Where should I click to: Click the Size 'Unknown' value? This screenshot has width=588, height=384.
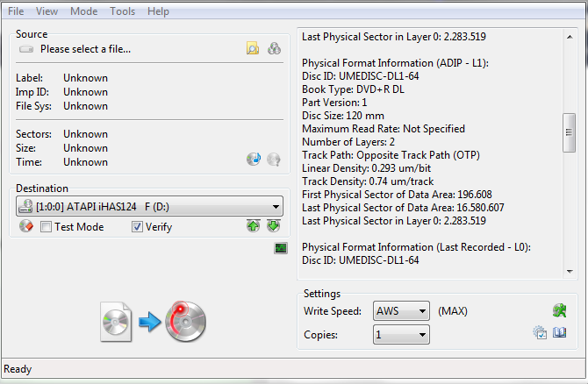click(x=85, y=148)
